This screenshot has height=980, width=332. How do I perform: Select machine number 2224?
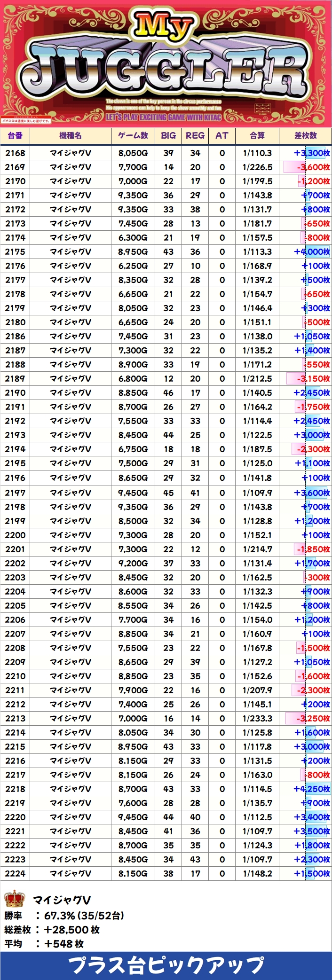(15, 873)
